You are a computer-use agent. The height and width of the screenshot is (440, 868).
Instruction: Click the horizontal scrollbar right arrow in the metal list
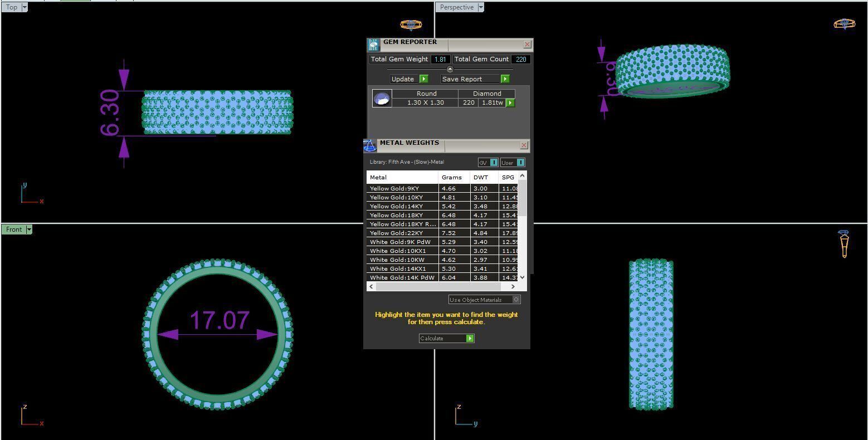coord(513,286)
